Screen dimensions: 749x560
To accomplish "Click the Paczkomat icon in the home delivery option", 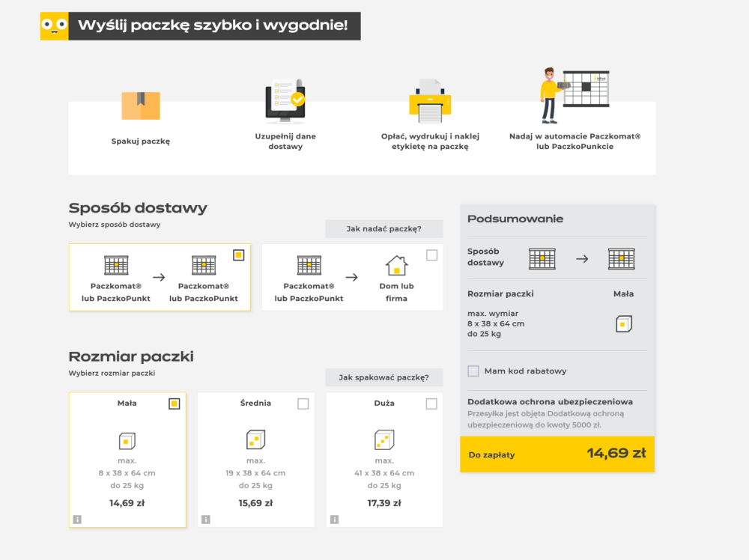I will click(309, 265).
